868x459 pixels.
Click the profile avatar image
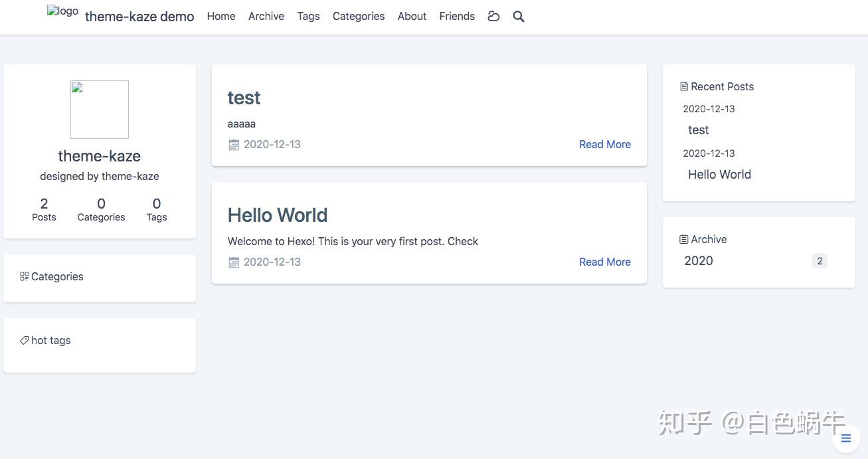[100, 110]
